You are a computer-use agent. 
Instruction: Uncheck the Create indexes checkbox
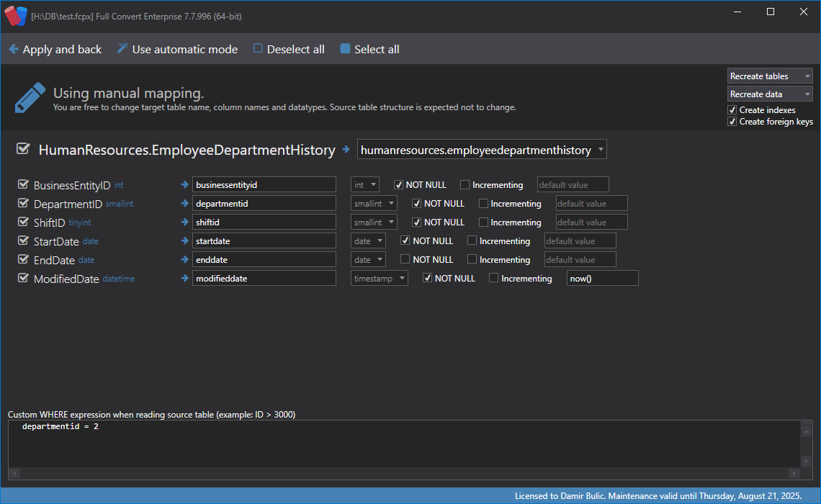[x=732, y=110]
